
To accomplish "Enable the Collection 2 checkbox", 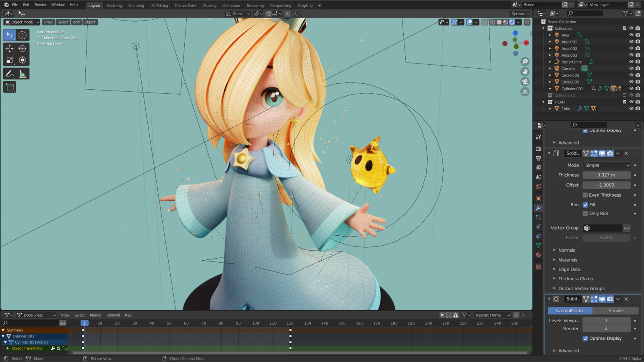I will coord(625,95).
